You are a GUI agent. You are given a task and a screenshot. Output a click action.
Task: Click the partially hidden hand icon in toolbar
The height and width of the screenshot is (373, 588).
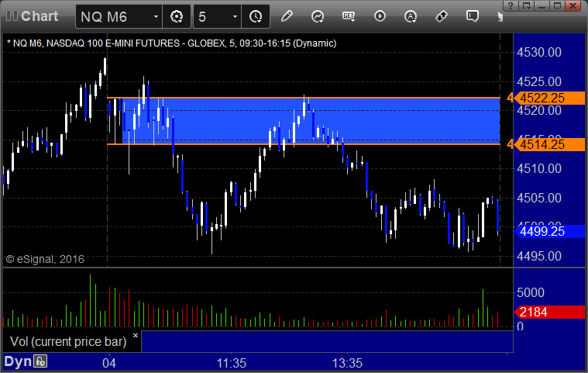[500, 16]
